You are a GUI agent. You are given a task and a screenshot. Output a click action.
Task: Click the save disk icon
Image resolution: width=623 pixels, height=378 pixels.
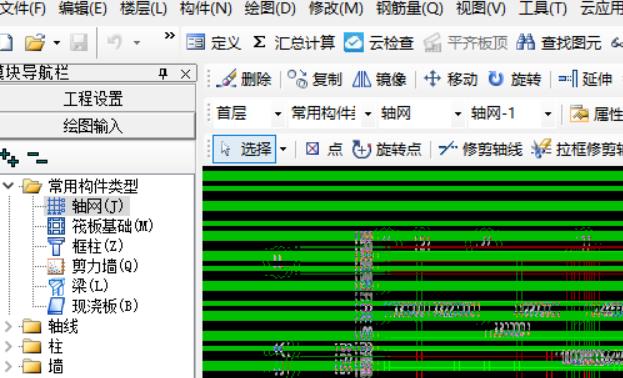[x=79, y=42]
